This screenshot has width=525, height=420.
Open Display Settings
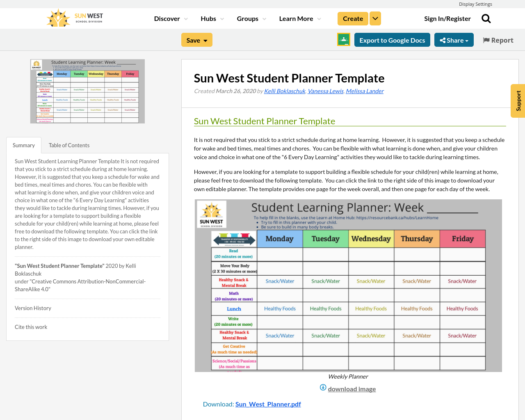(x=475, y=4)
